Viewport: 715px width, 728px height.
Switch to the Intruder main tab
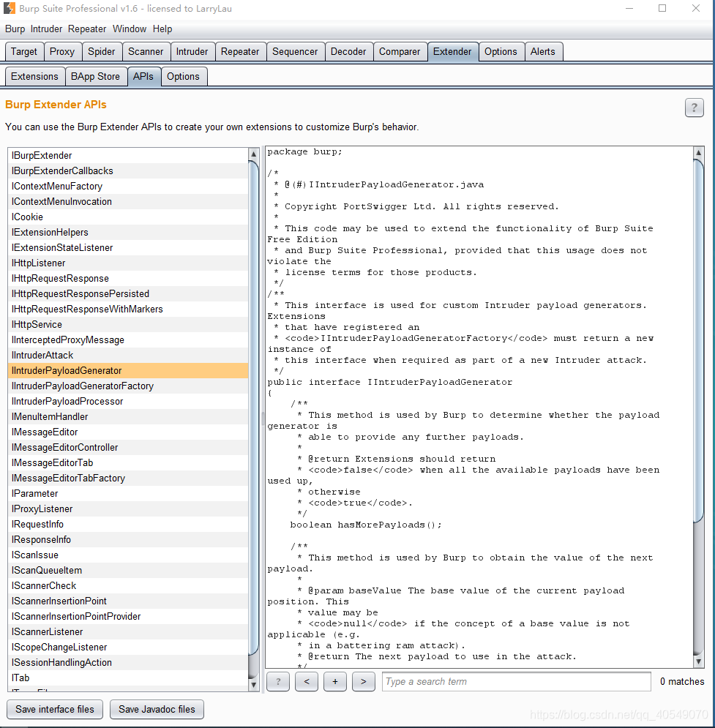(x=192, y=51)
